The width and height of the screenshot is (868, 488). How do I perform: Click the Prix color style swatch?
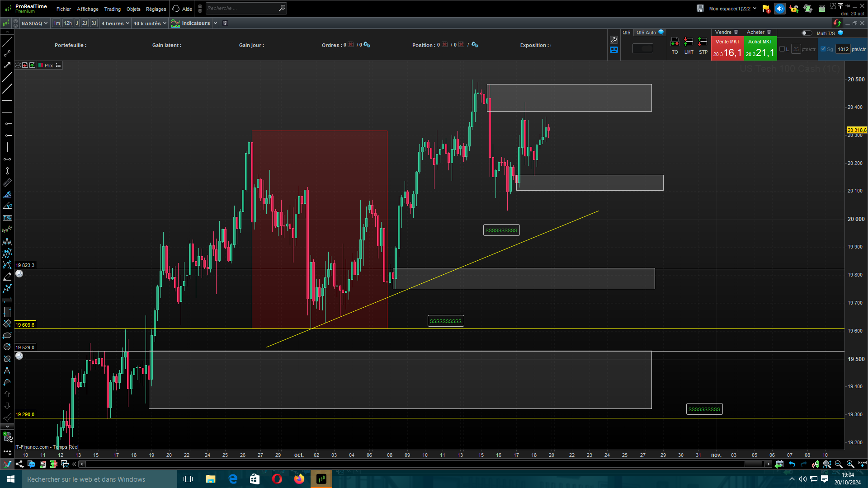click(41, 66)
